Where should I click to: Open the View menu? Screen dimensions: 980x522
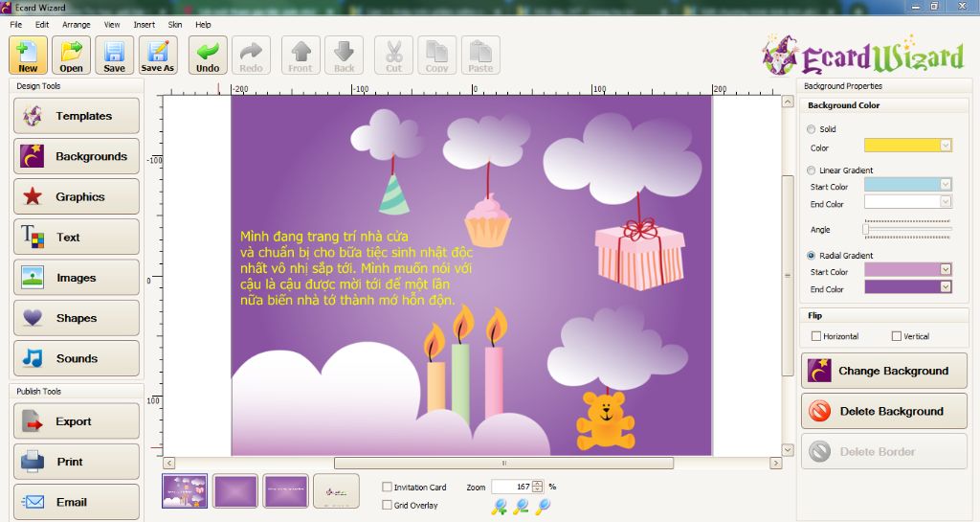(112, 24)
